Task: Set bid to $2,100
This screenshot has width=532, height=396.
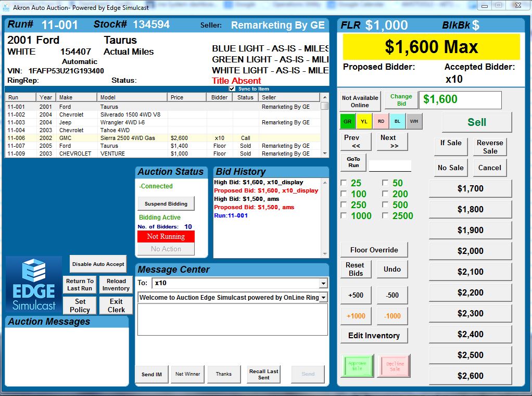Action: pos(470,272)
